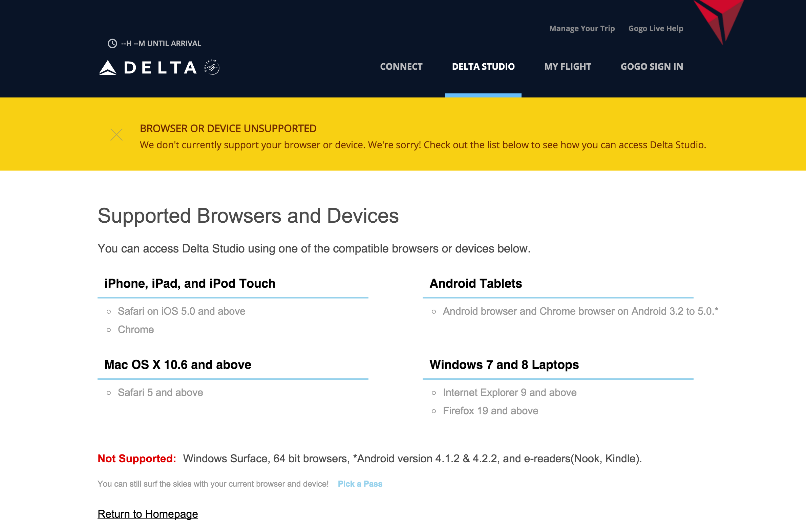Screen dimensions: 806x532
Task: Click the DELTA wordmark text
Action: [x=160, y=68]
